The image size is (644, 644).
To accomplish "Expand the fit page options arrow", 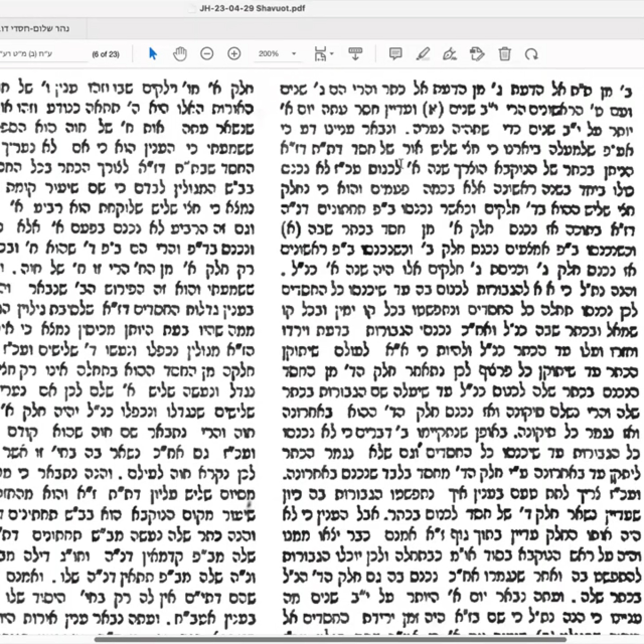I will [332, 53].
